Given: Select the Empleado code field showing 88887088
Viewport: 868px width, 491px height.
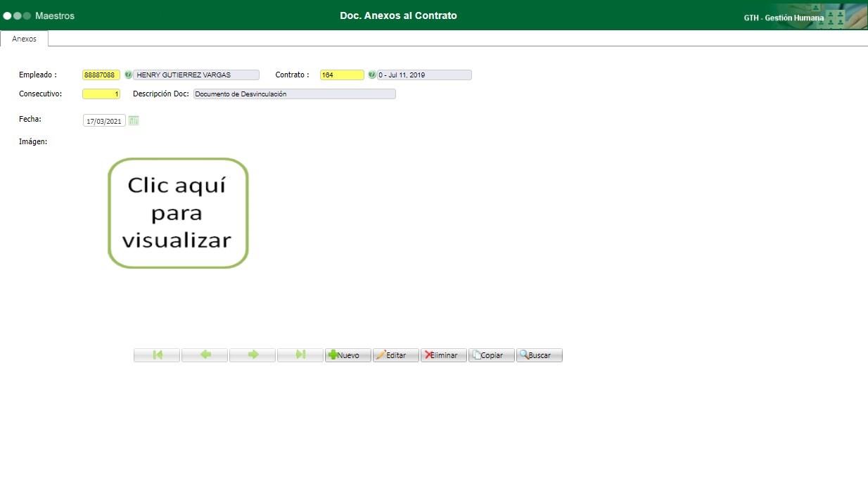Looking at the screenshot, I should click(x=101, y=75).
